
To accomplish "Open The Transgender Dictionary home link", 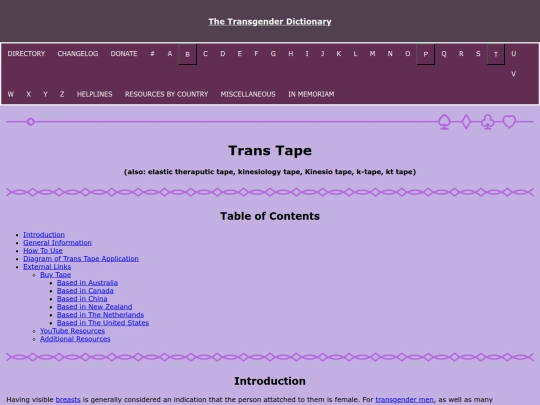I will (x=270, y=22).
